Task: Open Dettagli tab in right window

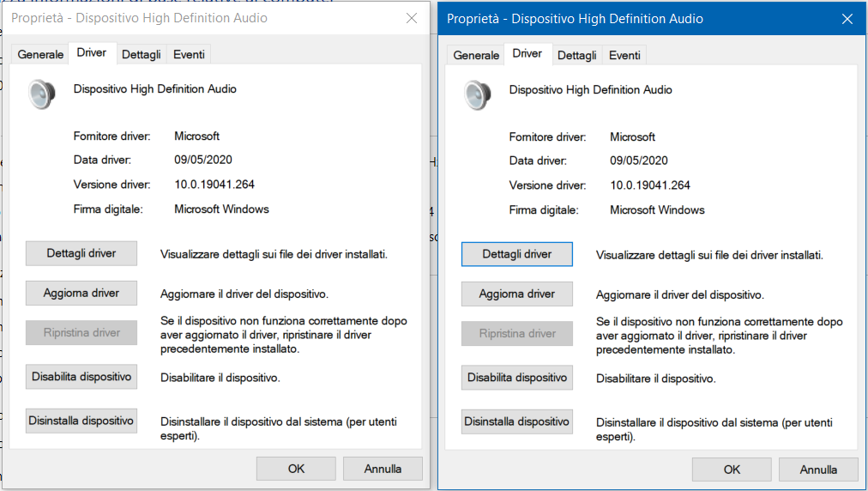Action: click(577, 56)
